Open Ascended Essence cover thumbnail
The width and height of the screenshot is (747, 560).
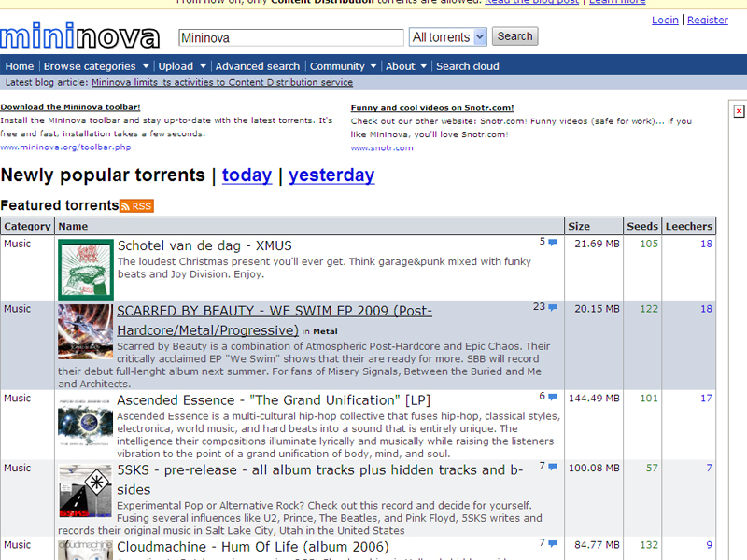pos(86,422)
